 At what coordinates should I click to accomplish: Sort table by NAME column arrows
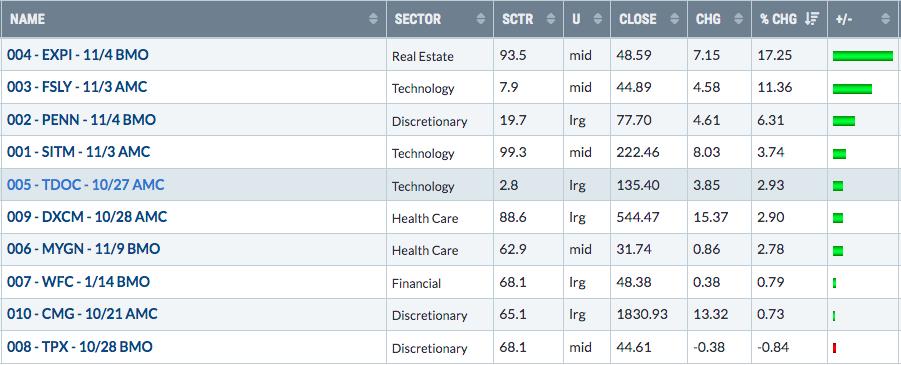[374, 19]
